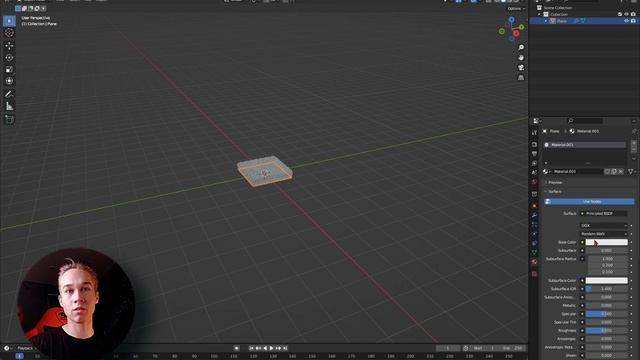Open the Playback menu in timeline
This screenshot has height=360, width=640.
pyautogui.click(x=25, y=348)
